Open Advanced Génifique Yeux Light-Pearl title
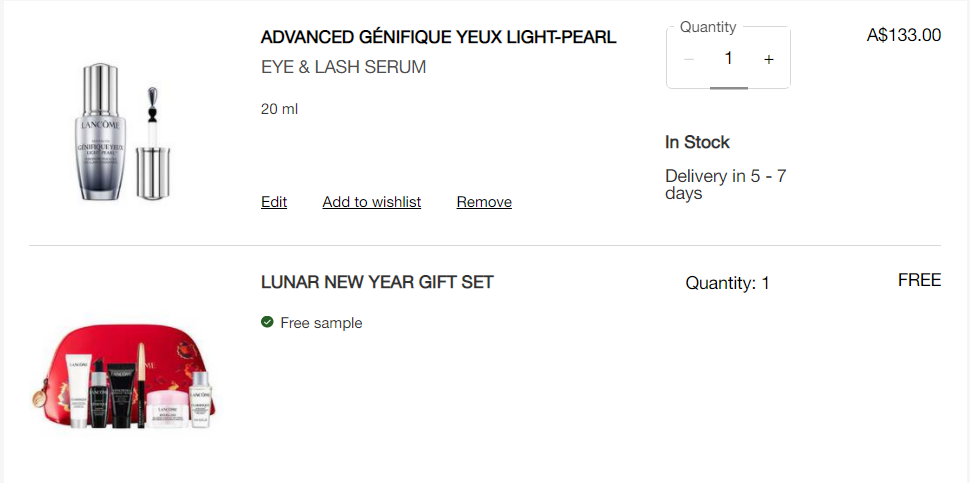 439,37
